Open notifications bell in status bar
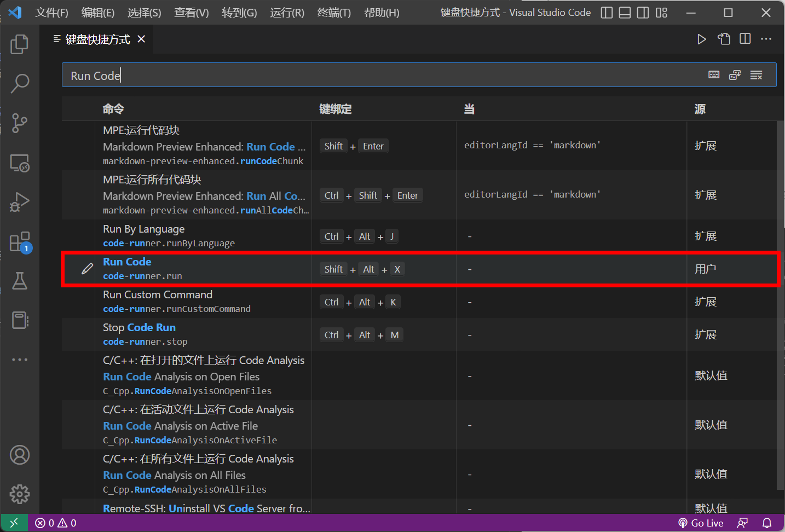Image resolution: width=785 pixels, height=532 pixels. 767,523
